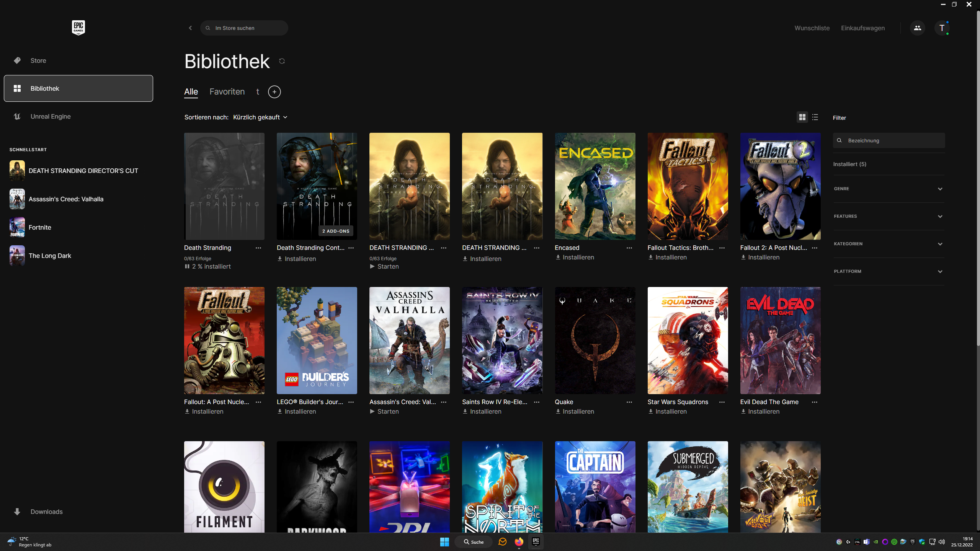
Task: Go back with the left arrow
Action: (190, 28)
